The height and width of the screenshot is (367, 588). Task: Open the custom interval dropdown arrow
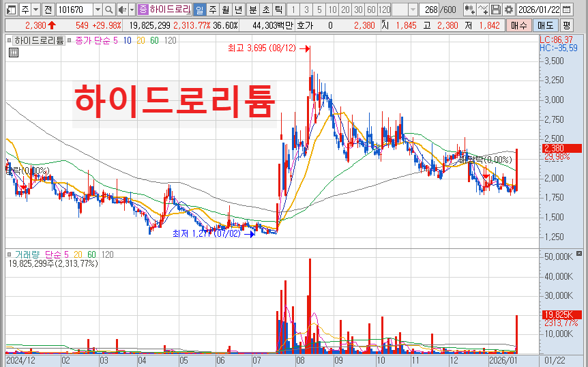(x=413, y=10)
